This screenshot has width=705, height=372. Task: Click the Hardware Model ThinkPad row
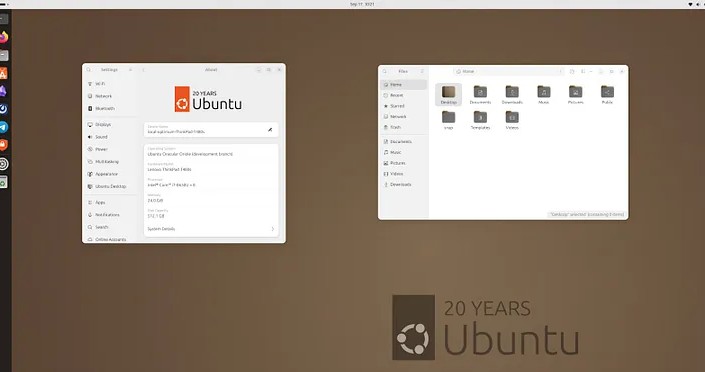click(211, 167)
